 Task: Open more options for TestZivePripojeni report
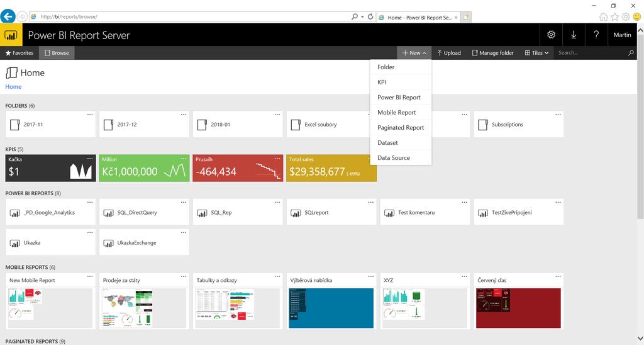point(558,202)
